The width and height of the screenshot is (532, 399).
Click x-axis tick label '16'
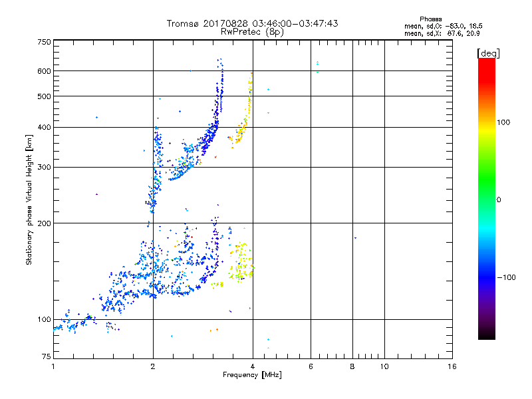(452, 366)
